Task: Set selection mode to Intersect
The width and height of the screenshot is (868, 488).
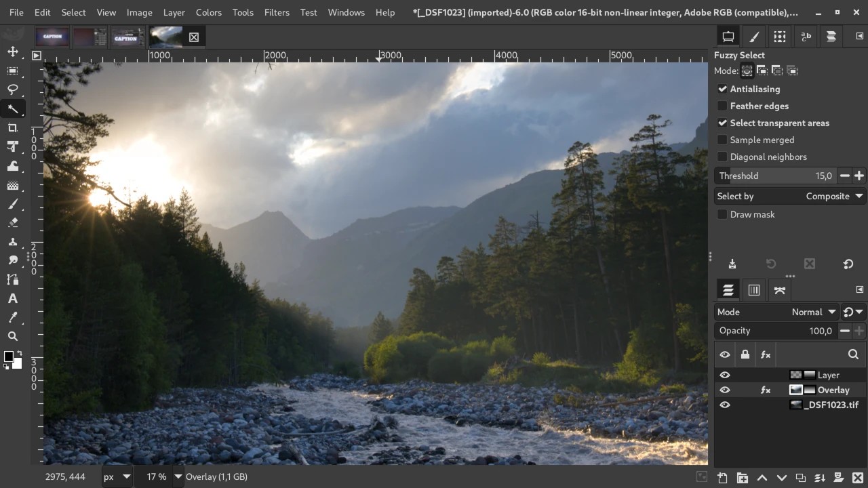Action: pos(791,70)
